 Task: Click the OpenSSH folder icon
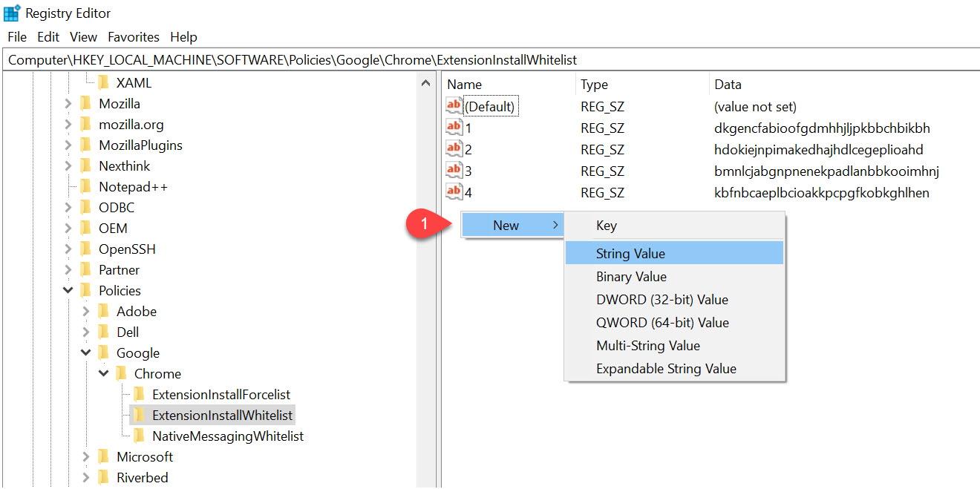coord(85,249)
